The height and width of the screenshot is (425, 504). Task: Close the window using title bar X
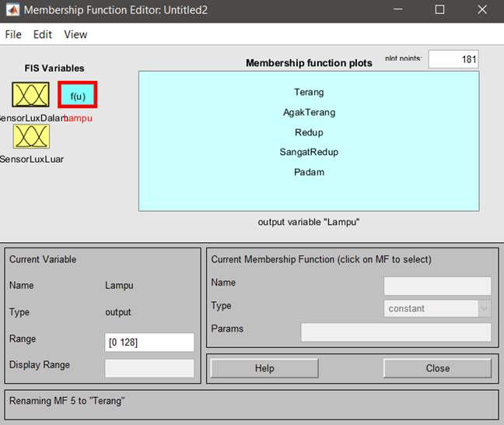pos(482,9)
